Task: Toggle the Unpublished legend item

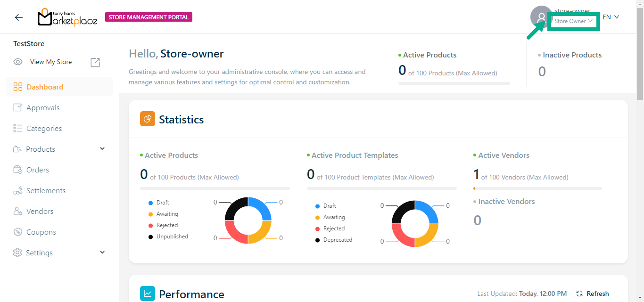Action: pyautogui.click(x=172, y=237)
